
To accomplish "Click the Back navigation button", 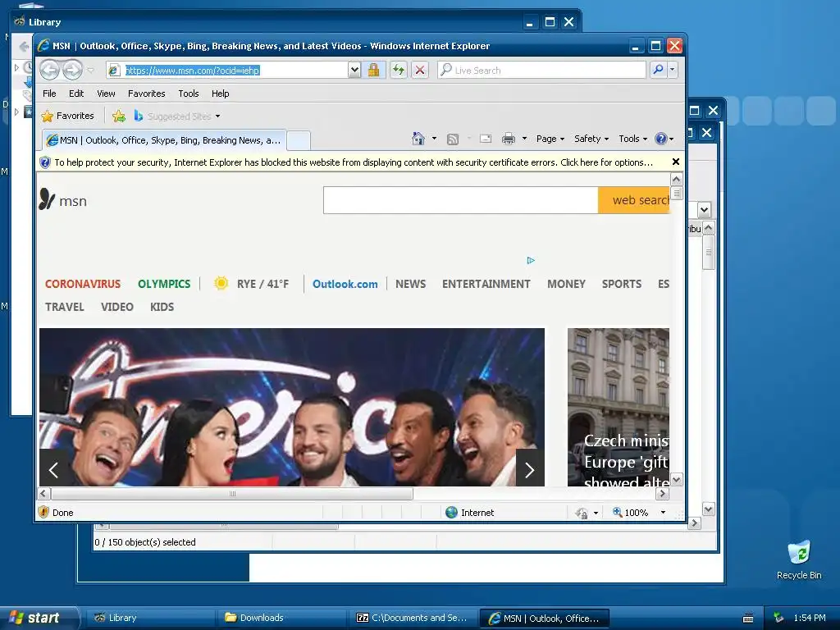I will point(49,71).
